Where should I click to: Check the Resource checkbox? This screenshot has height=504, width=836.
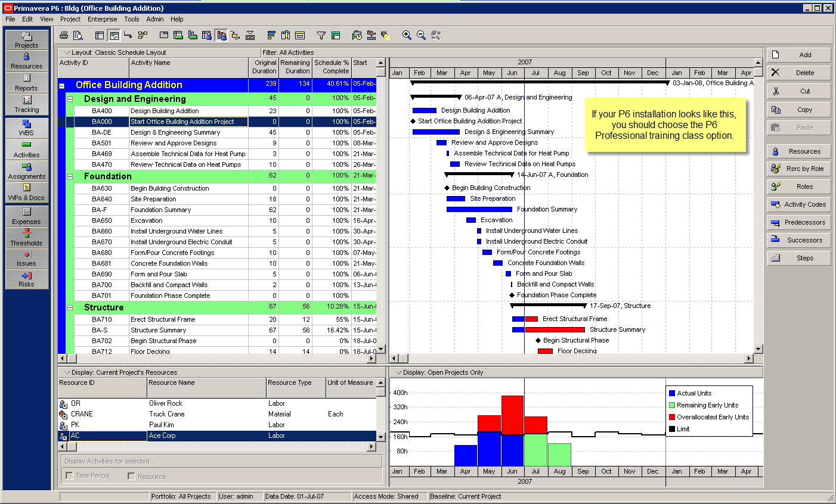[x=131, y=476]
